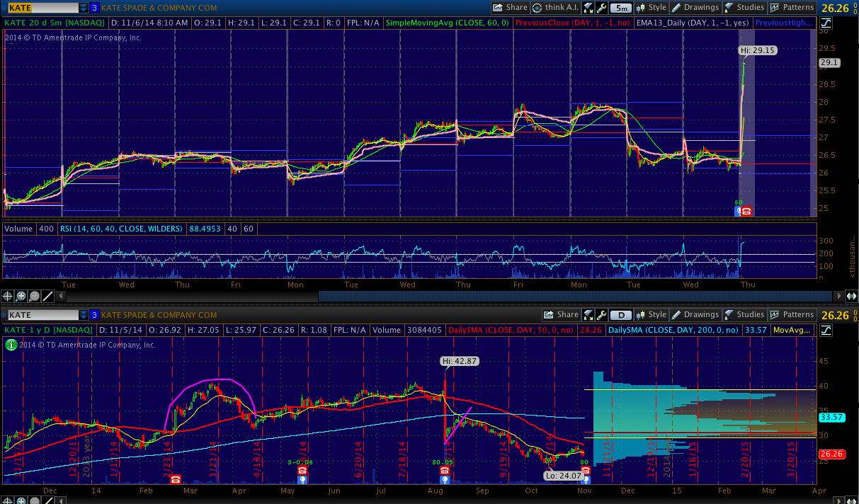Click the Share button on upper chart
The width and height of the screenshot is (859, 504).
coord(511,8)
